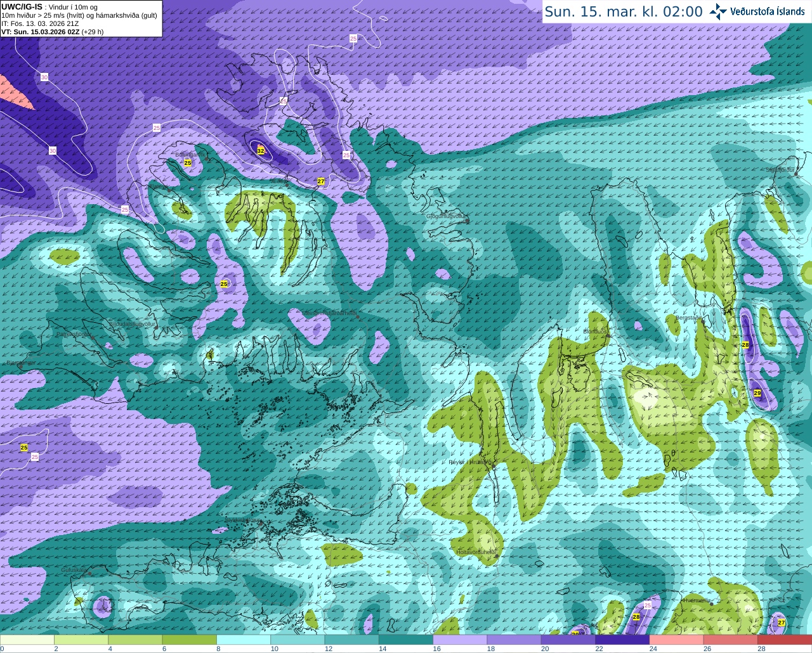Click the '24' tick label on the legend
812x653 pixels.
point(653,649)
